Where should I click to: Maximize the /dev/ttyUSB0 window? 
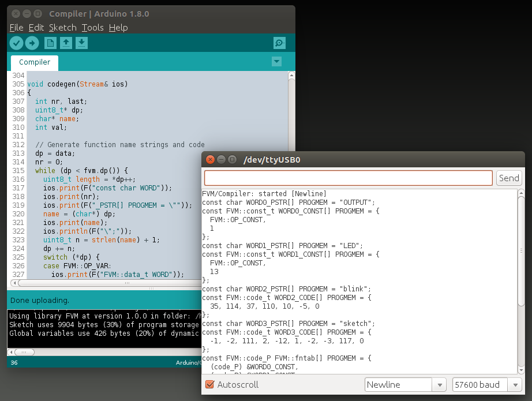(x=232, y=159)
